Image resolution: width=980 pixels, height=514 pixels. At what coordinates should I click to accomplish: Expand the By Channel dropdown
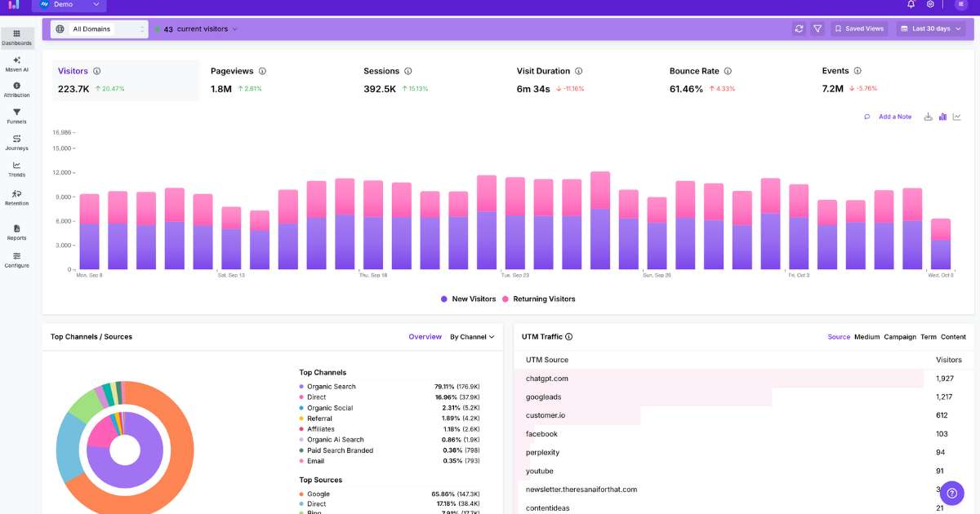472,337
